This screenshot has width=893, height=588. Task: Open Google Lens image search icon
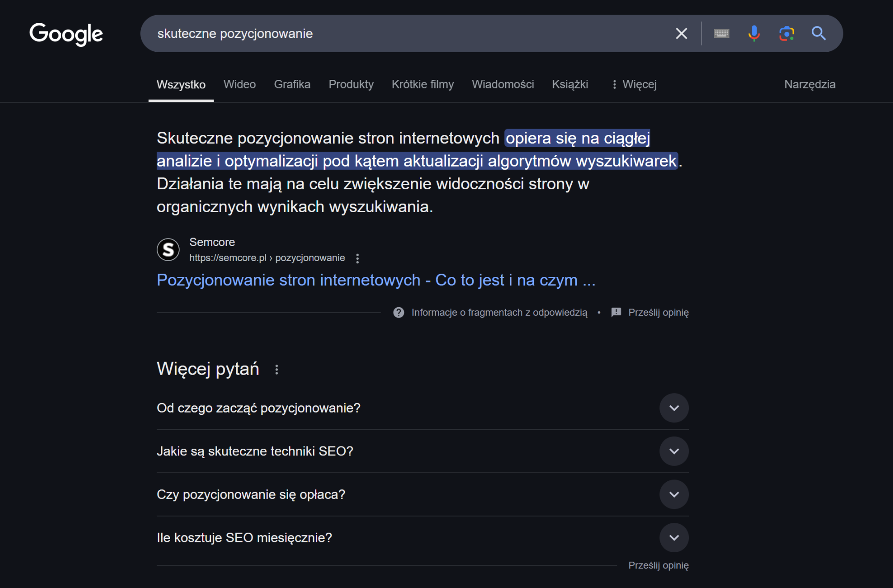(786, 33)
